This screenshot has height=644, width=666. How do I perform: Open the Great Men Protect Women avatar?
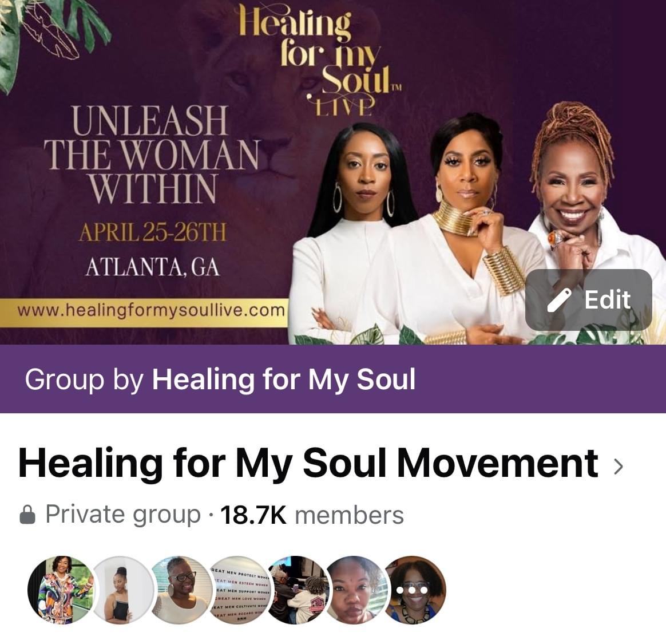pyautogui.click(x=239, y=590)
